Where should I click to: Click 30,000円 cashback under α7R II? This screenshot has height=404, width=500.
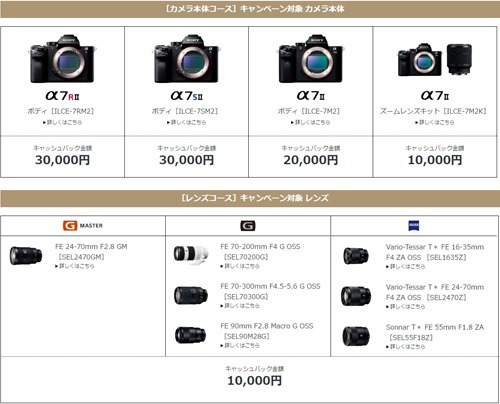pyautogui.click(x=62, y=160)
